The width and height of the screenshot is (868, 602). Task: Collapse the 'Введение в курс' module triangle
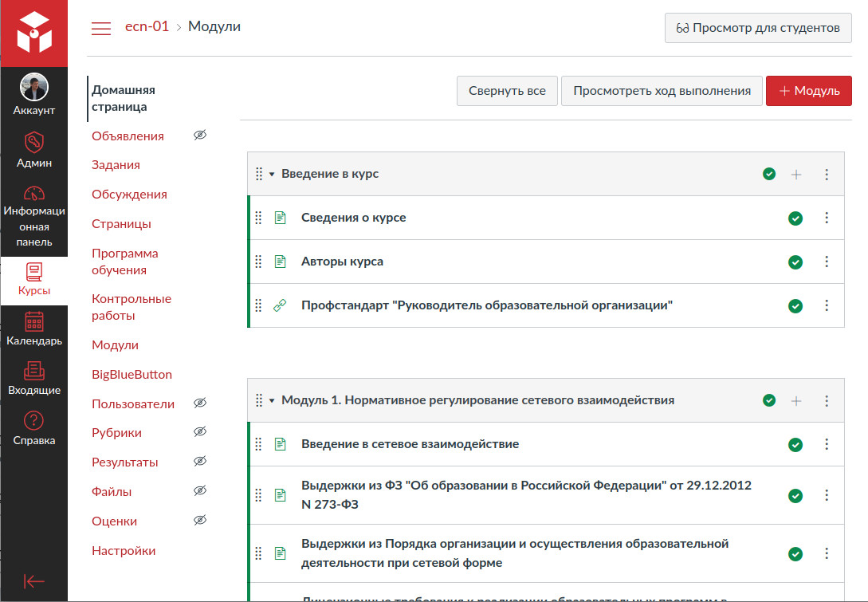coord(272,175)
